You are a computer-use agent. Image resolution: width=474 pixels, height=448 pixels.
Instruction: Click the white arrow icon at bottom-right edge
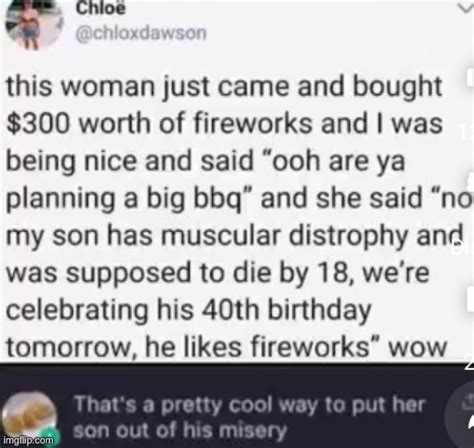(470, 423)
